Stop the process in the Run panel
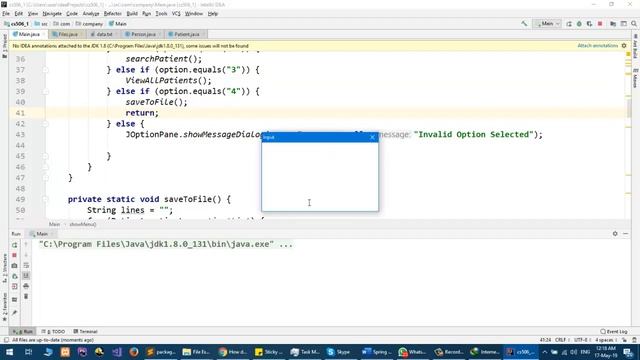640x360 pixels. (x=15, y=255)
